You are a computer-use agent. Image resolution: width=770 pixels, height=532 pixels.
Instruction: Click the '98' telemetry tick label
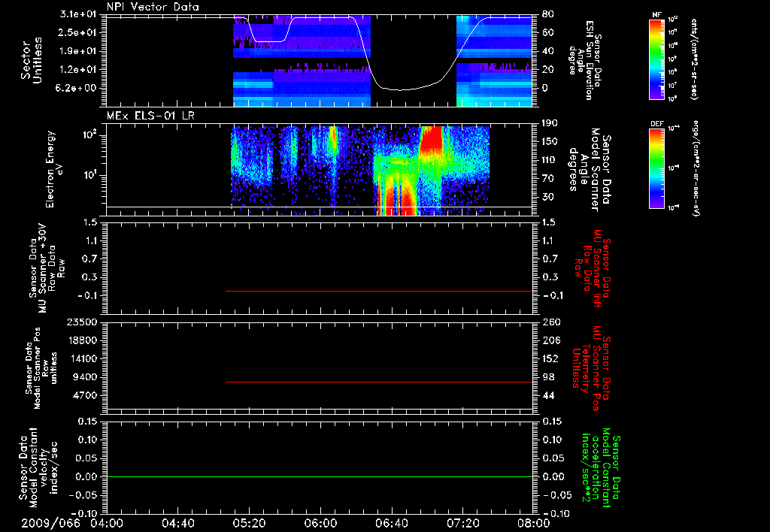pos(548,377)
